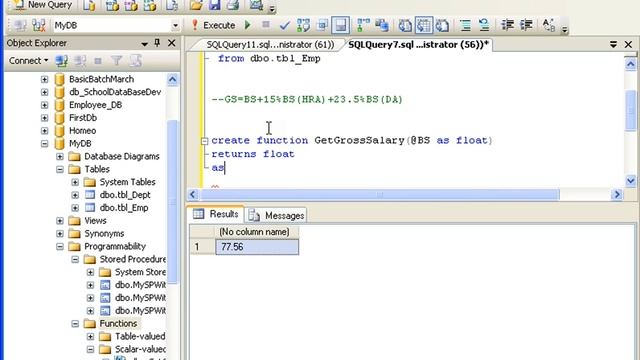Open the active files list dropdown
This screenshot has width=640, height=360.
613,44
